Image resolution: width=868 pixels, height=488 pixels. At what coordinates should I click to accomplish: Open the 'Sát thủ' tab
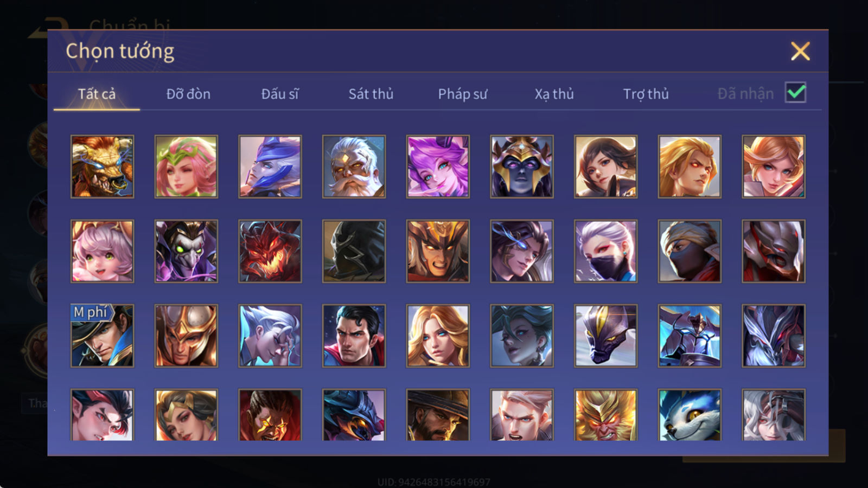coord(371,94)
